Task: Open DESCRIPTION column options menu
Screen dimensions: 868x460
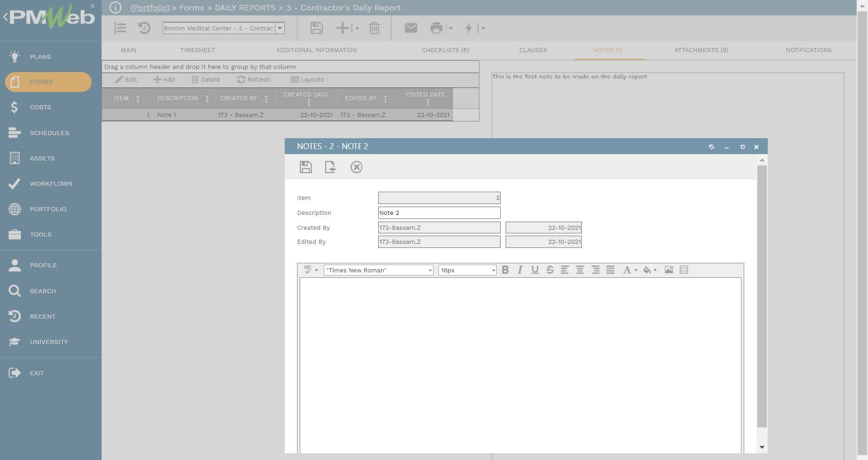Action: [207, 99]
